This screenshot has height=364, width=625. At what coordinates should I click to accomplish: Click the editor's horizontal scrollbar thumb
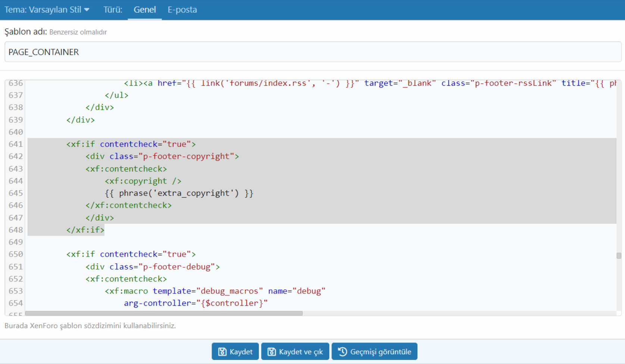tap(164, 313)
